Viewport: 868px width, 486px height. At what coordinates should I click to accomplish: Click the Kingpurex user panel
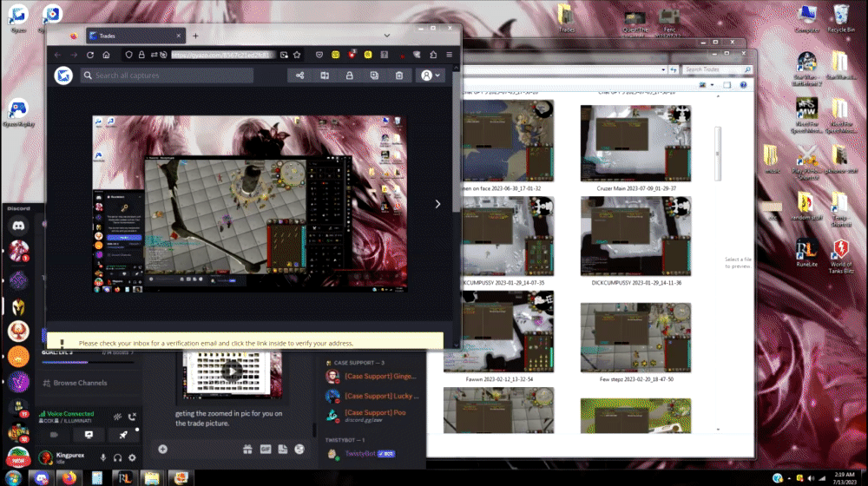[62, 457]
